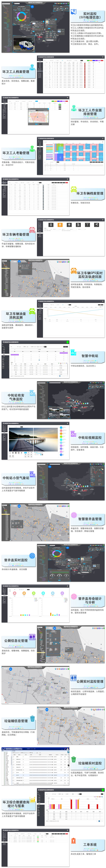Click the blue manhole icon beside 窨井盖实时监控
The width and height of the screenshot is (106, 868).
coord(32,556)
